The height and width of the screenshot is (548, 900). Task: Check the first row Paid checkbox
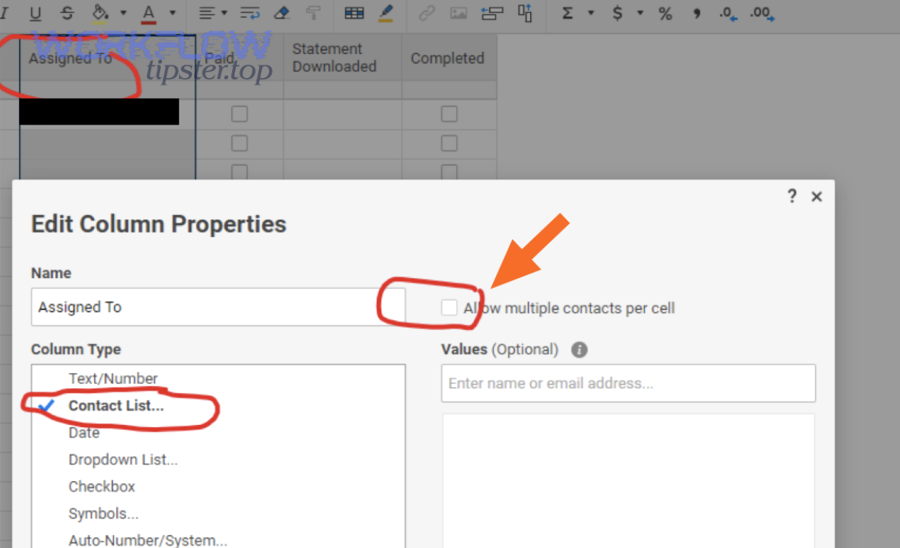click(239, 114)
